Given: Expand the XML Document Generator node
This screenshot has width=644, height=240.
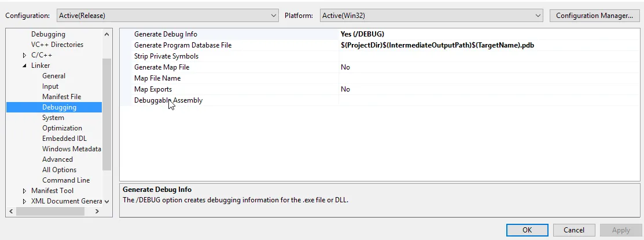Looking at the screenshot, I should pyautogui.click(x=25, y=201).
